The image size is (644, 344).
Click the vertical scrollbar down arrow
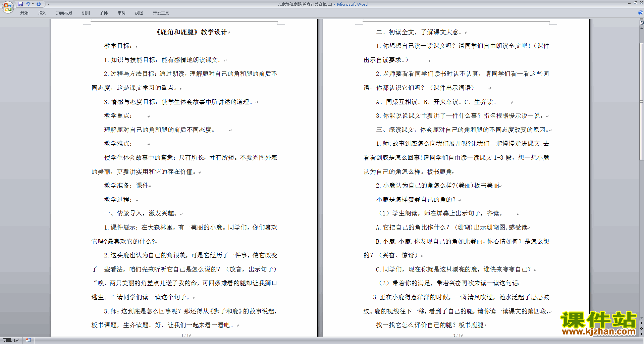point(642,318)
